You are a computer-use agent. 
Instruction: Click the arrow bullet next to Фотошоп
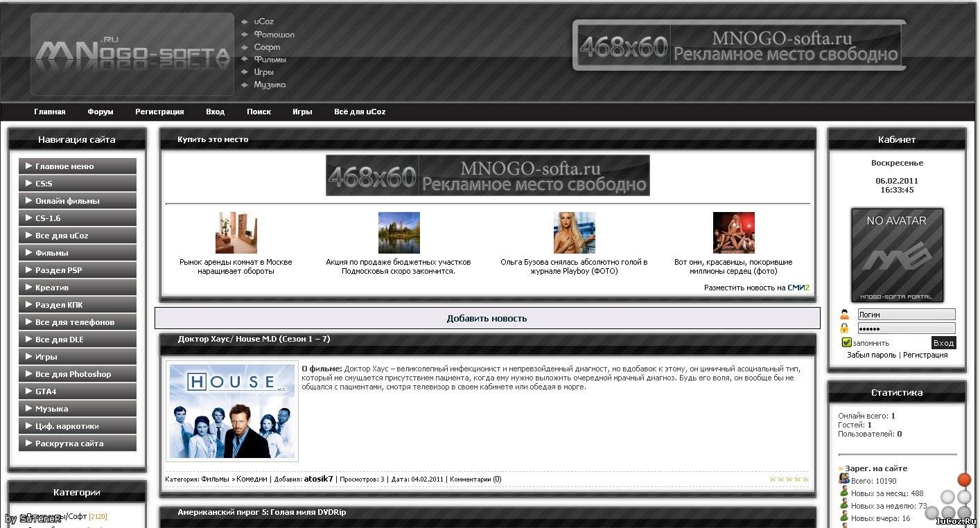245,34
